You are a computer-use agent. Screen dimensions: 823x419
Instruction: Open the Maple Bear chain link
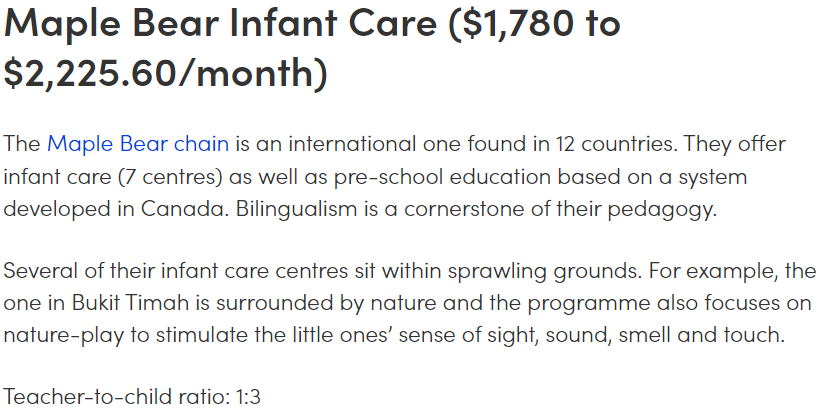(x=138, y=144)
